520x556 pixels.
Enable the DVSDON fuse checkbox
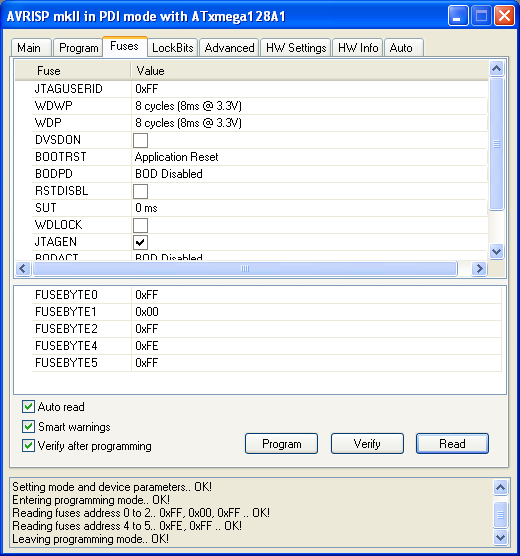coord(140,140)
